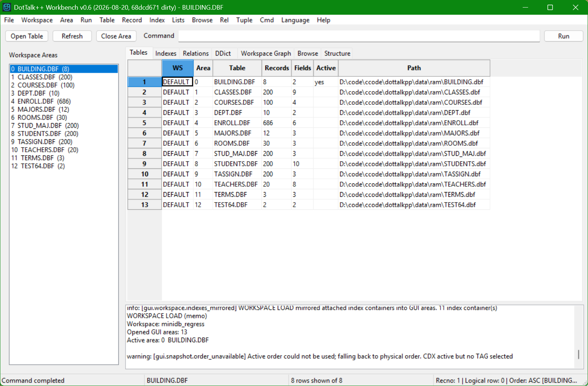Open the Record menu

[x=132, y=20]
